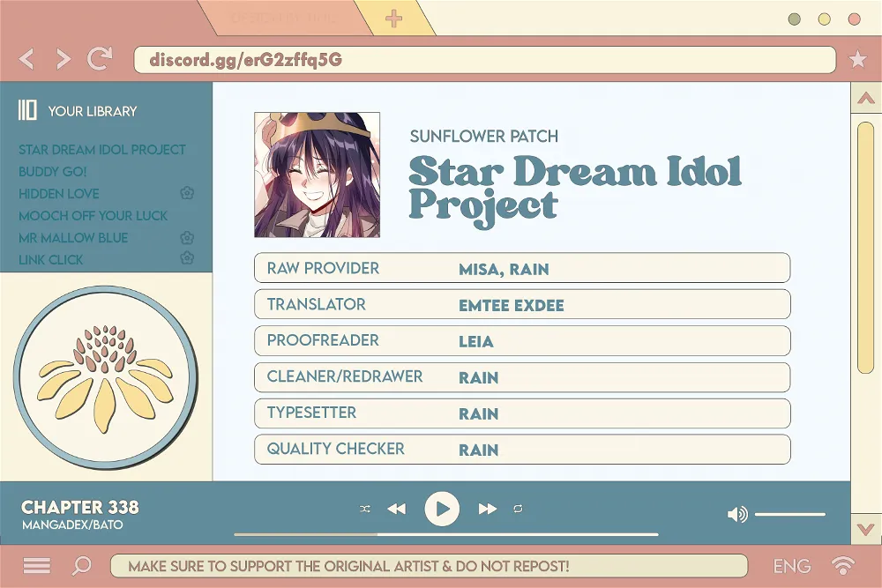Click the Wi-Fi signal icon
This screenshot has height=588, width=882.
point(842,565)
